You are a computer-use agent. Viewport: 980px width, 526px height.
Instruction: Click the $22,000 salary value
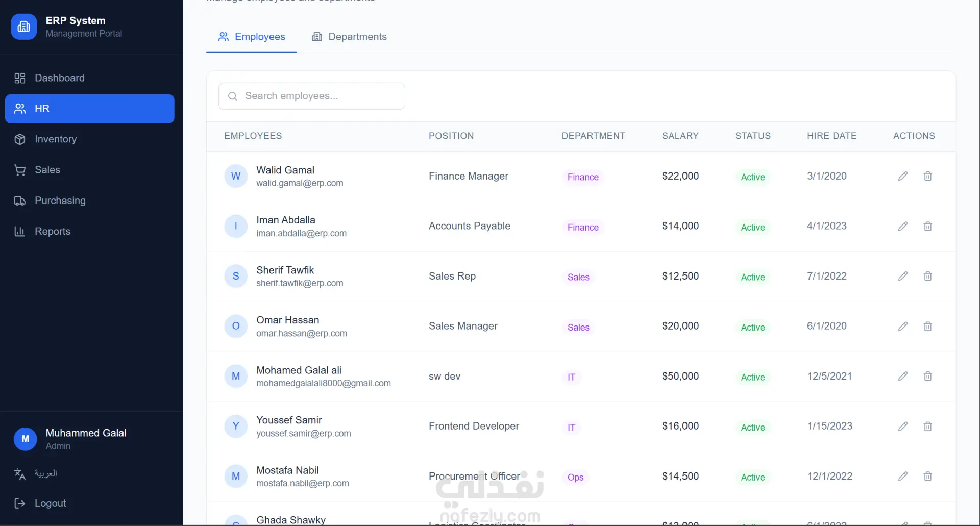click(680, 176)
